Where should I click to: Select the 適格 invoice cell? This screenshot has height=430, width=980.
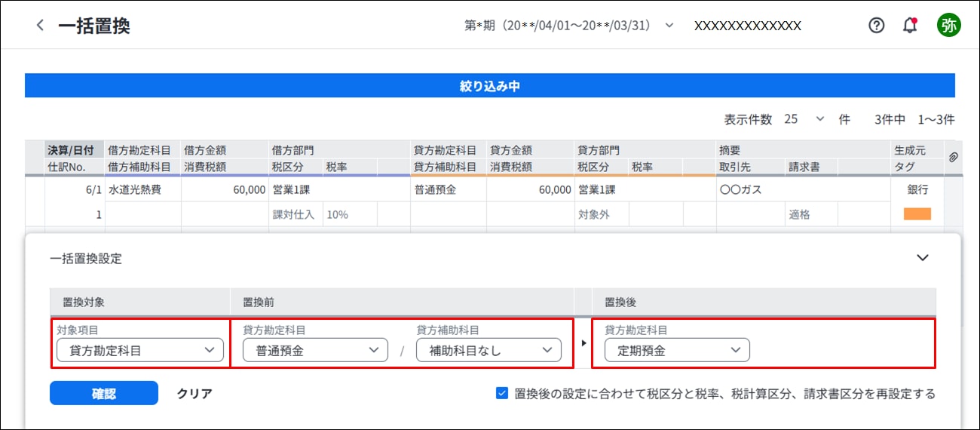pyautogui.click(x=811, y=214)
